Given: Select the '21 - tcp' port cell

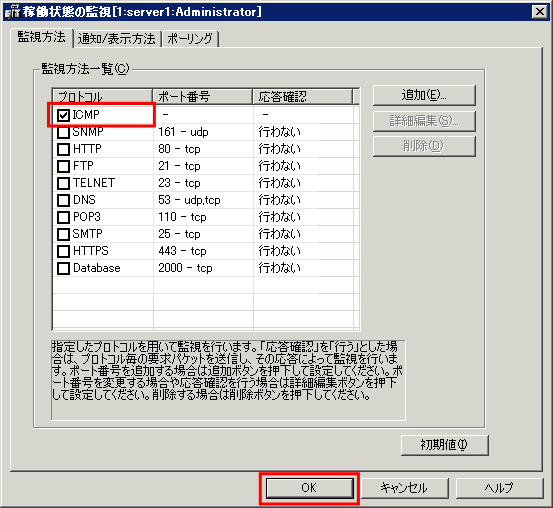Looking at the screenshot, I should (203, 166).
